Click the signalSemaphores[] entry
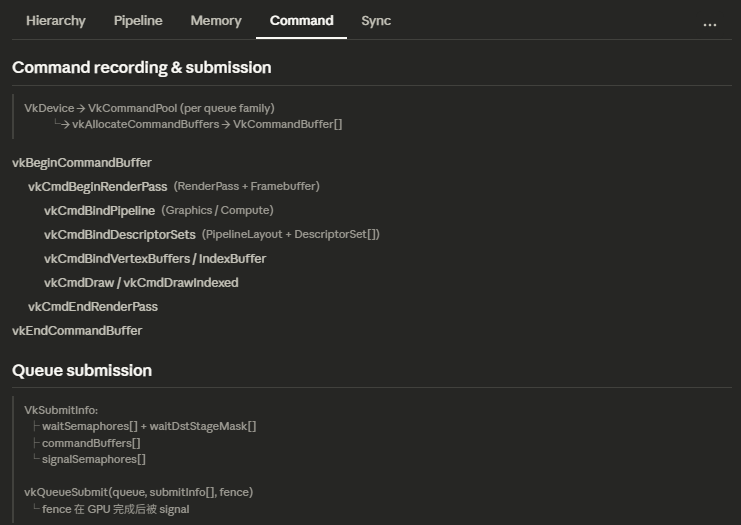741x525 pixels. point(94,459)
